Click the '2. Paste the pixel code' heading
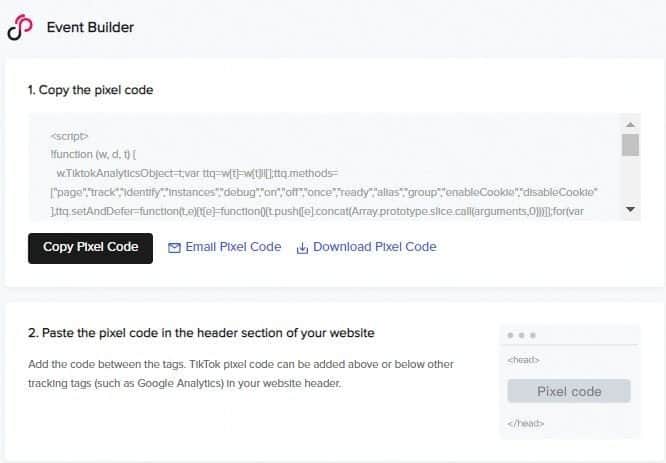 [201, 332]
